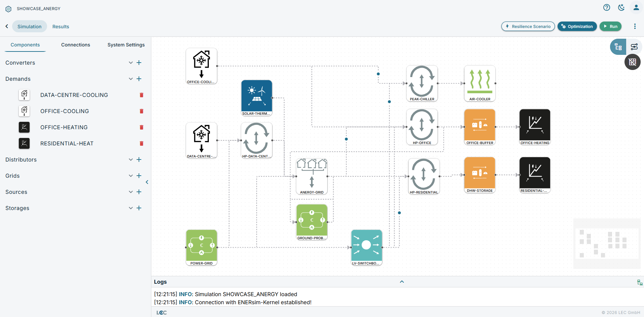Expand the Sources section
Image resolution: width=644 pixels, height=317 pixels.
click(x=131, y=192)
